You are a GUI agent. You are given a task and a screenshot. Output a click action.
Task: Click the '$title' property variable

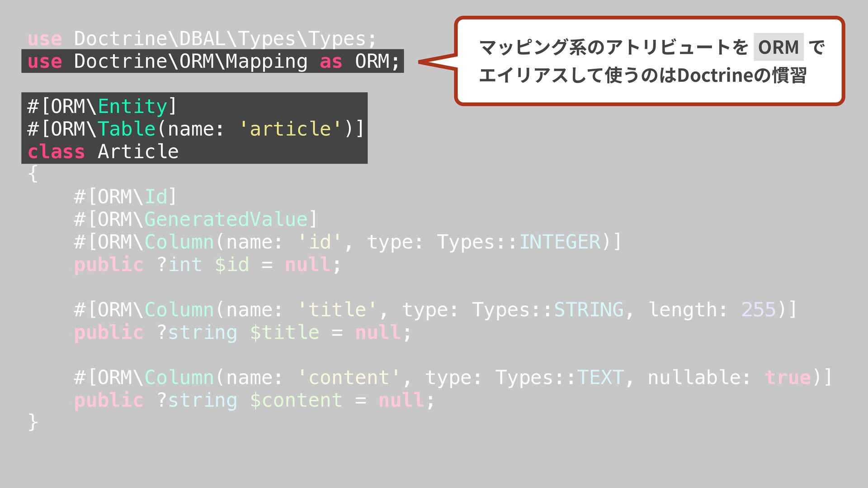(x=284, y=333)
